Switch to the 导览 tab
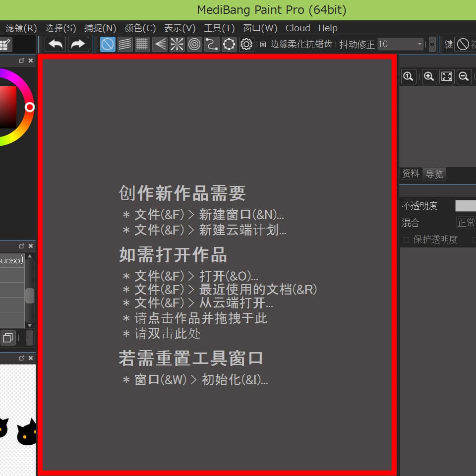Image resolution: width=476 pixels, height=476 pixels. [x=434, y=174]
